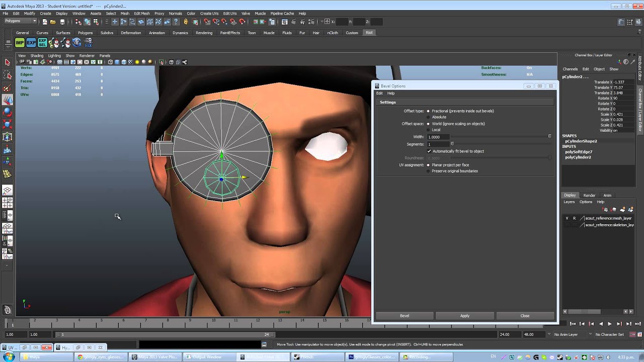Click the EXP SEL shelf icon

(x=43, y=43)
